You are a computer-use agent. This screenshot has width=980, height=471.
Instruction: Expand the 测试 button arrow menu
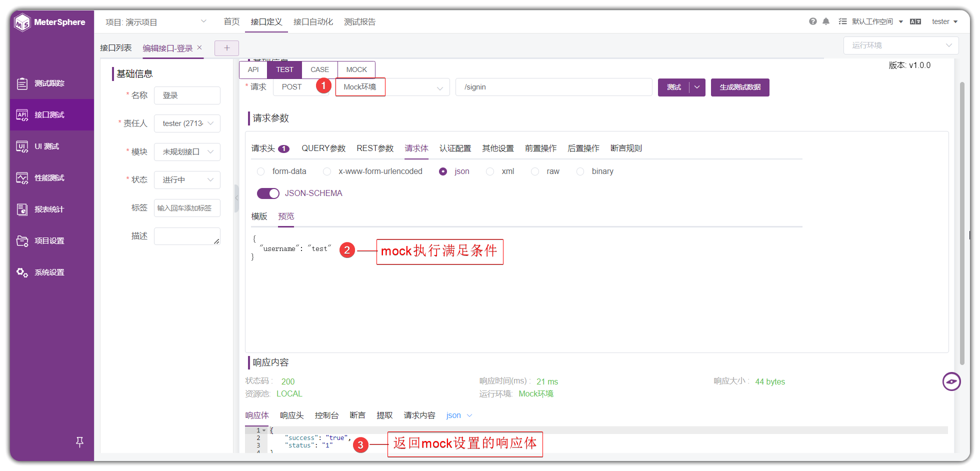click(x=697, y=87)
